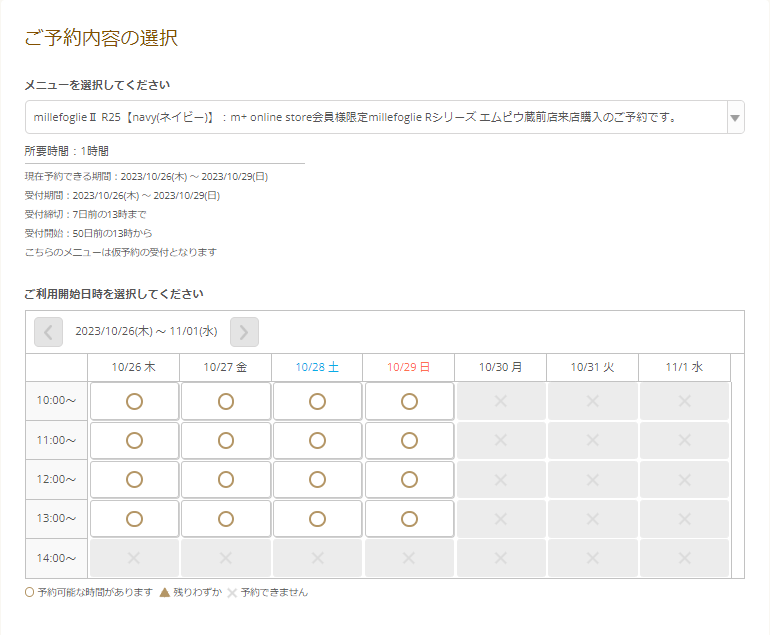Click unavailable 11:00 slot on 11/1 Wednesday
This screenshot has width=770, height=635.
click(x=684, y=440)
